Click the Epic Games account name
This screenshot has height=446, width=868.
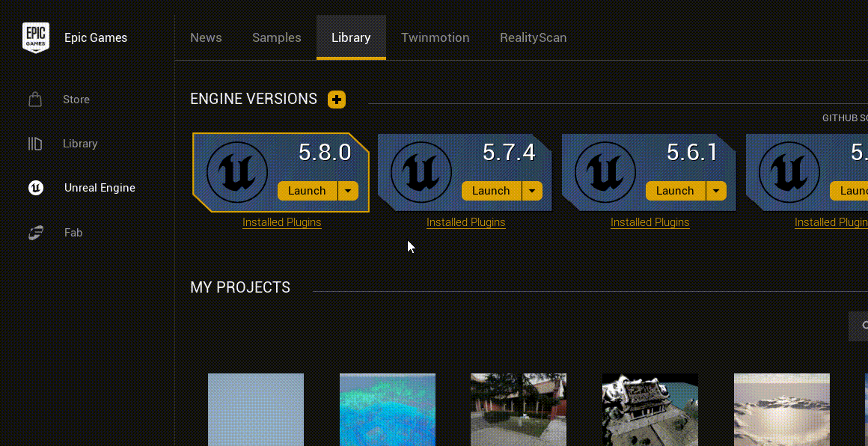(96, 37)
